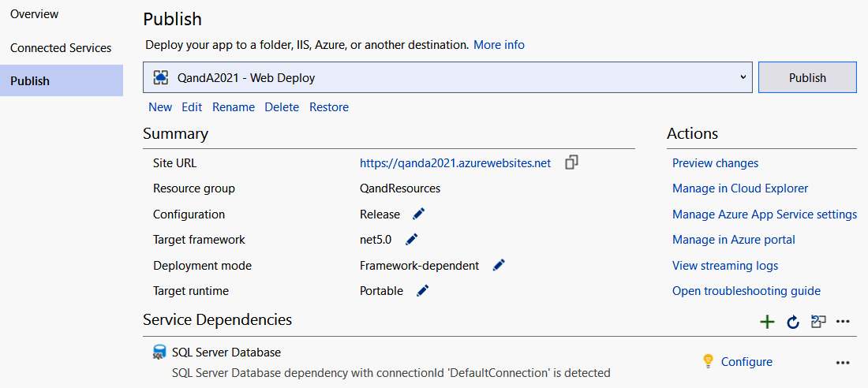
Task: Edit Target framework with pencil icon
Action: point(411,239)
